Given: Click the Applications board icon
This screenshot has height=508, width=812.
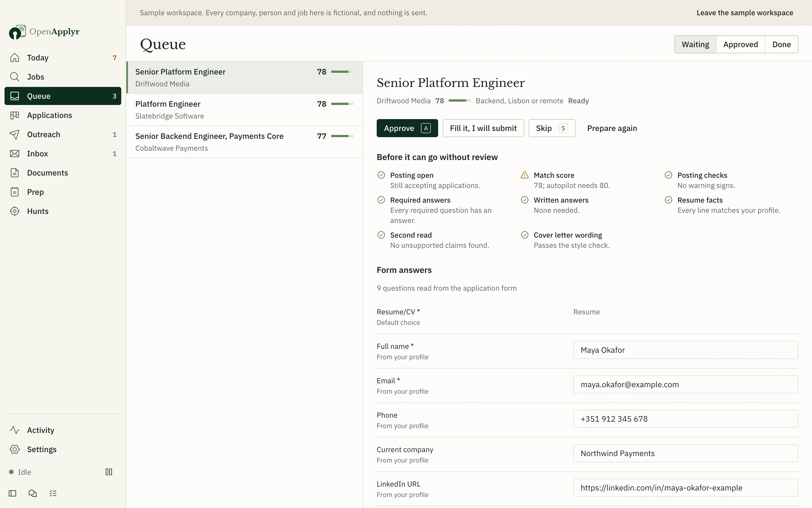Looking at the screenshot, I should pyautogui.click(x=14, y=115).
